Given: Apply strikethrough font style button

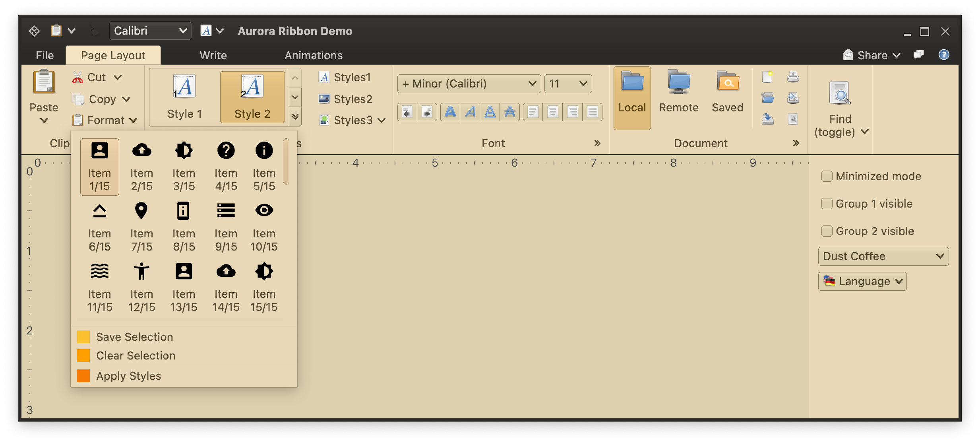Looking at the screenshot, I should coord(510,112).
